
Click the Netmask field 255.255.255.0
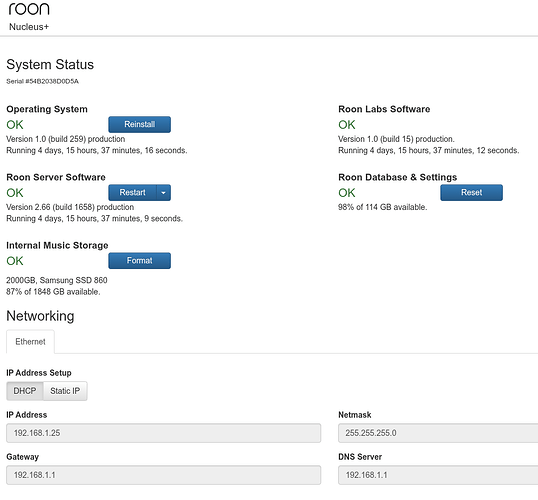[x=438, y=433]
